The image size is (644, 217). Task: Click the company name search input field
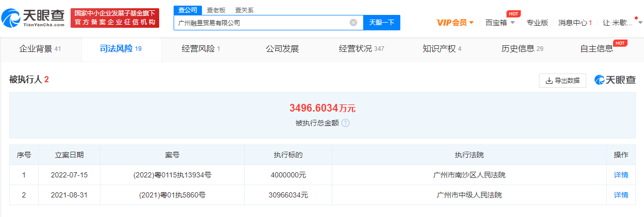(x=260, y=23)
